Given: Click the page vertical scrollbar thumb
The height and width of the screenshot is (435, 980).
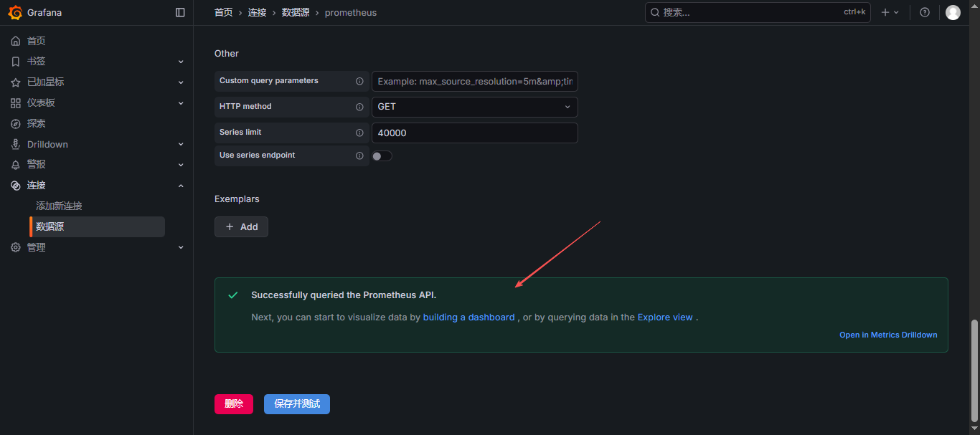Looking at the screenshot, I should 974,371.
